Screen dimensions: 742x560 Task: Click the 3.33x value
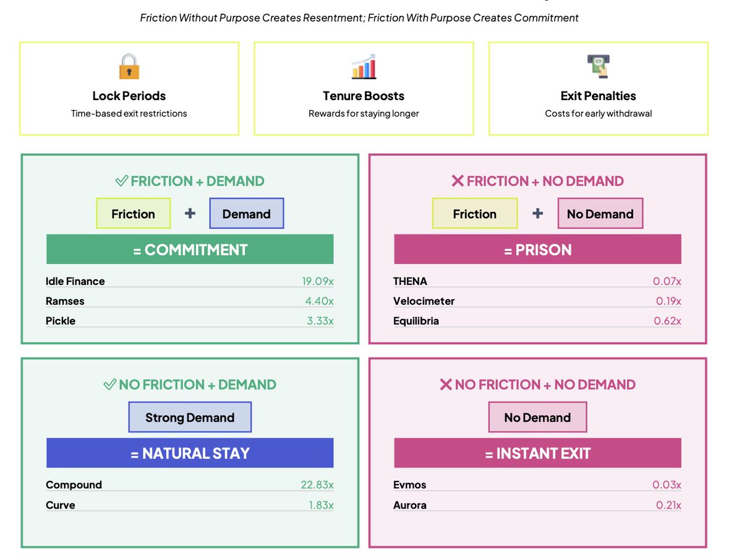(320, 321)
